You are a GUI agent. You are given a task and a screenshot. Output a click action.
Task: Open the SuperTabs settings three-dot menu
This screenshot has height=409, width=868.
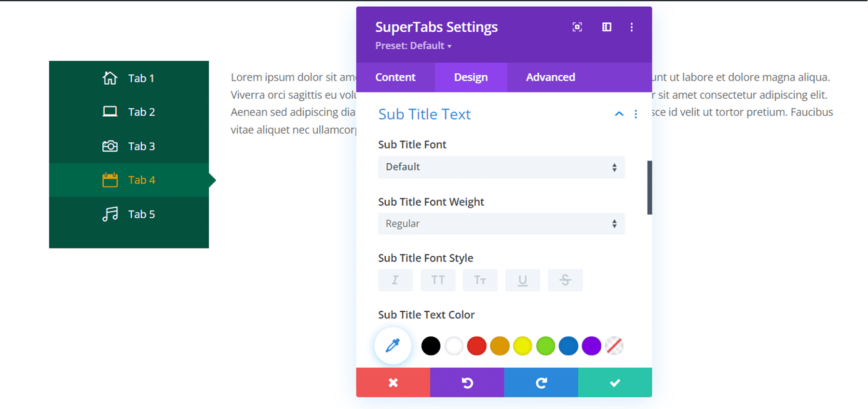(x=632, y=27)
